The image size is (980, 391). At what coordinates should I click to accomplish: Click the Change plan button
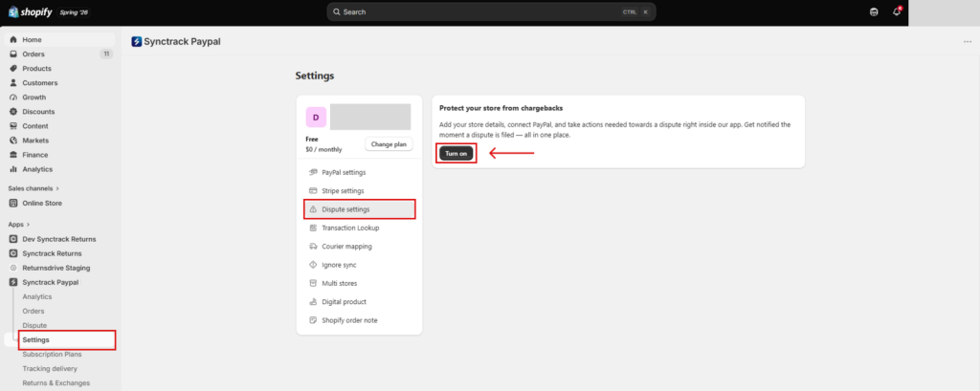click(x=389, y=144)
